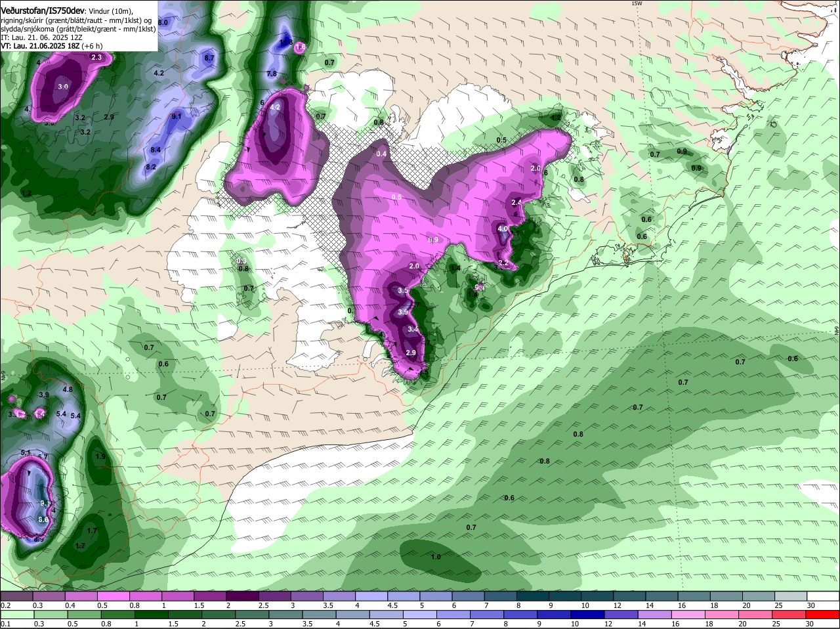Click the 4.8 value on the map
This screenshot has height=629, width=840.
coord(68,389)
